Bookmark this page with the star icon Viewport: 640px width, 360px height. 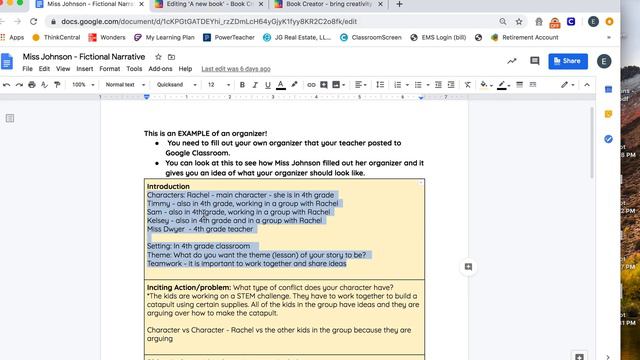[519, 22]
